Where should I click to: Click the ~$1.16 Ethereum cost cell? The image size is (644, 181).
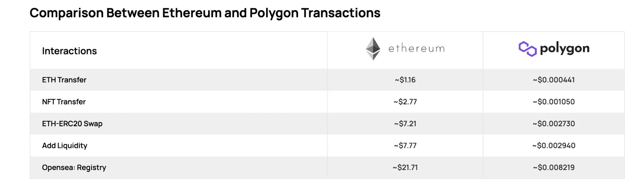pos(405,80)
